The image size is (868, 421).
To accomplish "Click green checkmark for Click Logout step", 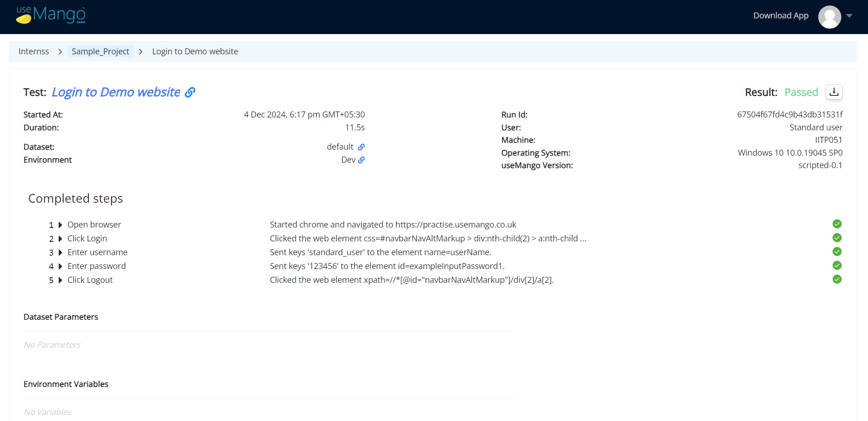I will 837,280.
